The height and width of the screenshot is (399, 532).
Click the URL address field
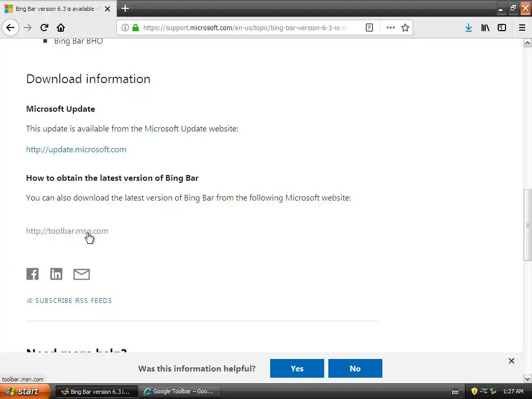244,28
